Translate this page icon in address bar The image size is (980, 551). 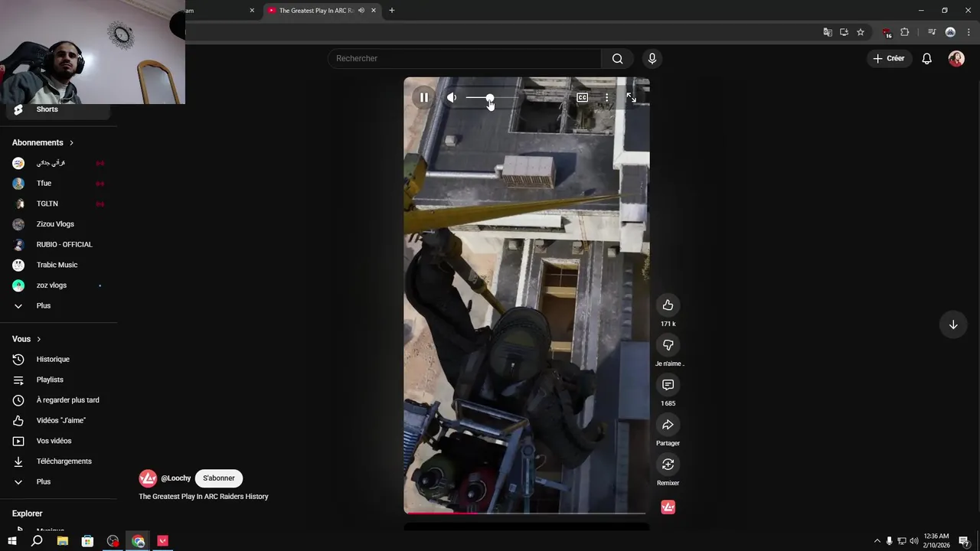pyautogui.click(x=828, y=32)
